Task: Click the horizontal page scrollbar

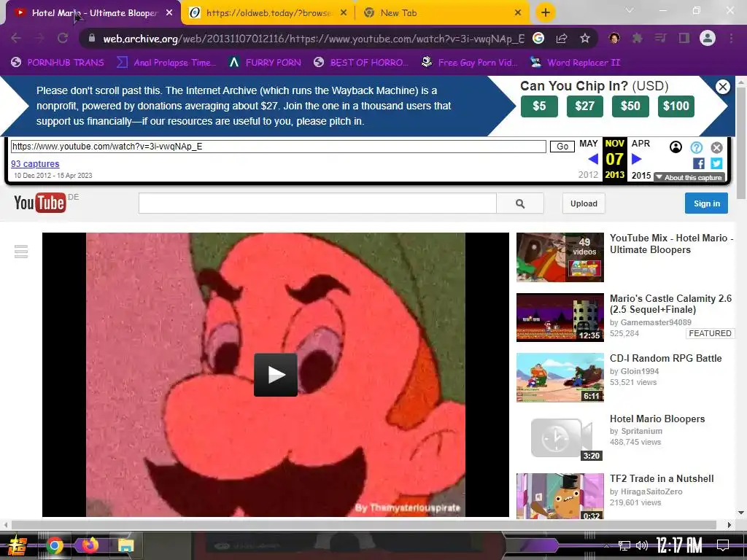Action: 364,525
